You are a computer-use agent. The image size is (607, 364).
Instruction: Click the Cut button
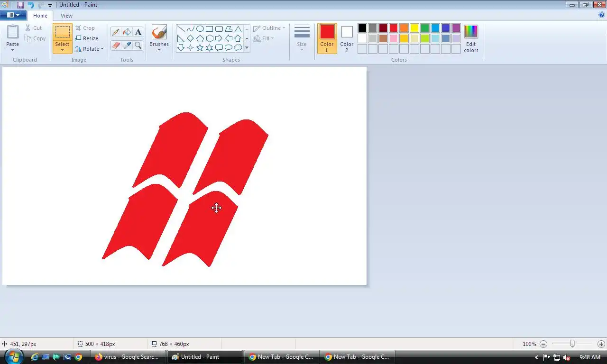[34, 28]
